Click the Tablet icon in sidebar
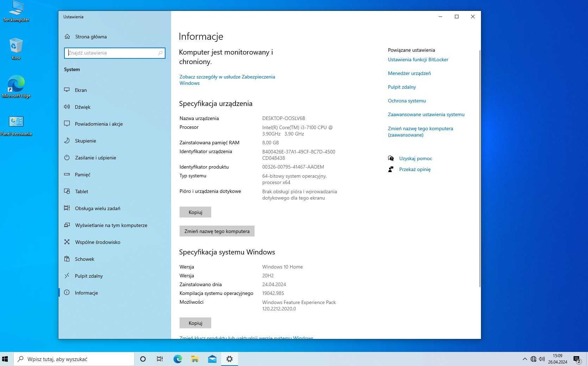The width and height of the screenshot is (588, 366). point(67,191)
